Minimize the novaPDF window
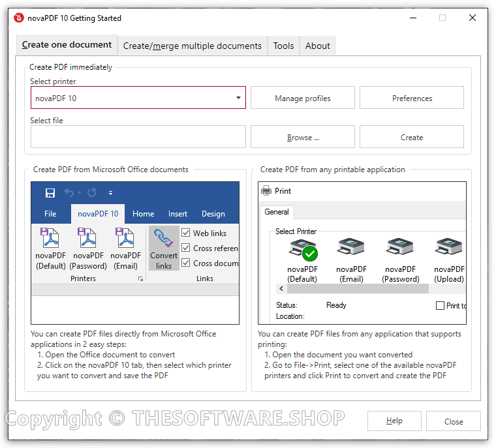Image resolution: width=496 pixels, height=448 pixels. tap(413, 18)
